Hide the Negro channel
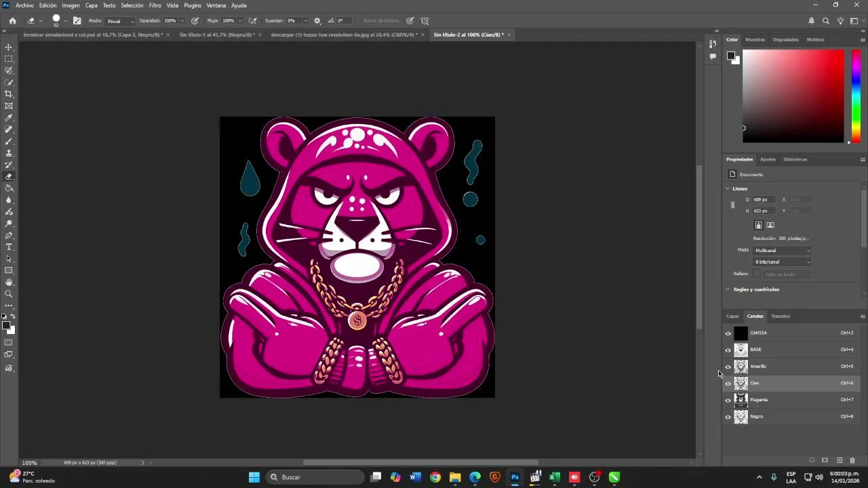The height and width of the screenshot is (488, 868). 728,417
